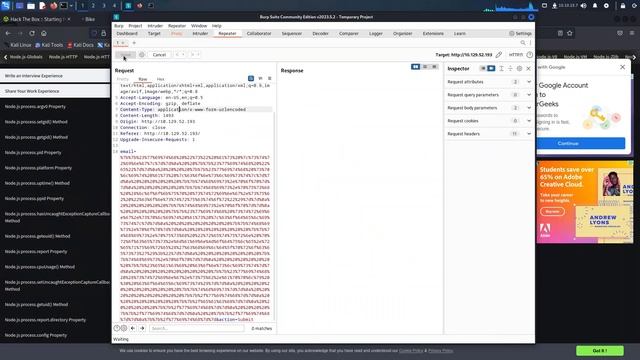Viewport: 640px width, 360px height.
Task: Switch to the Proxy tab
Action: [177, 33]
